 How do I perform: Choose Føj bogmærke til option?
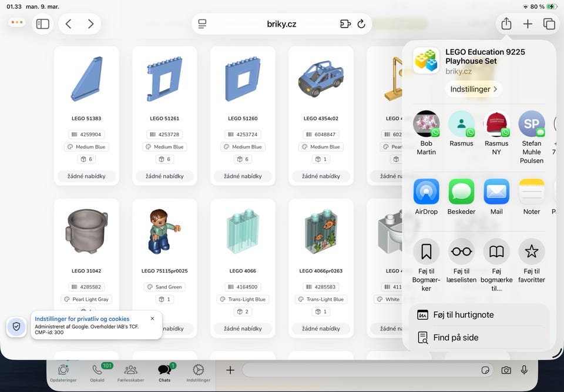point(496,265)
